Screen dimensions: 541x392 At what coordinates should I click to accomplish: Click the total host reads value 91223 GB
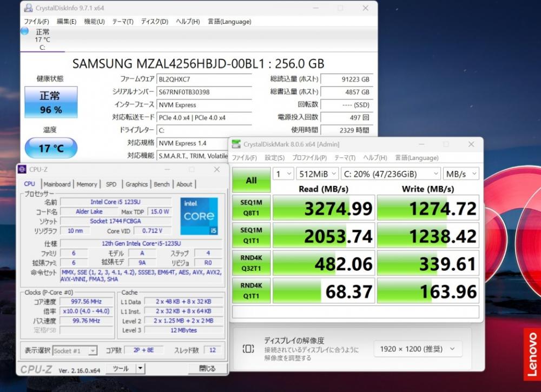346,79
